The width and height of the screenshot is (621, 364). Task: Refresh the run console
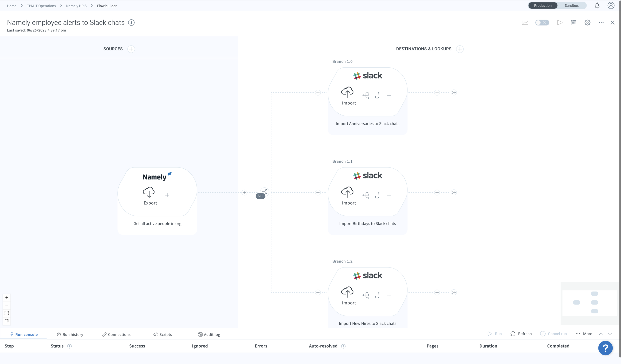tap(521, 334)
